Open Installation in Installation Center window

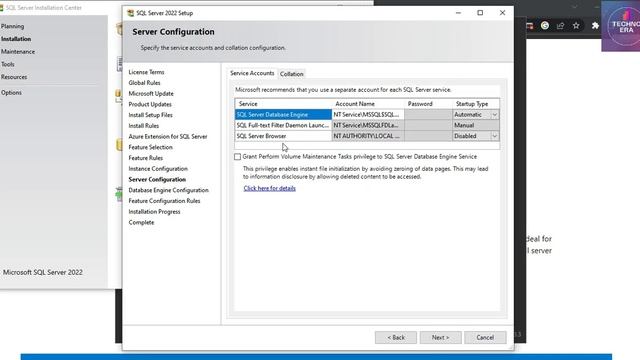pyautogui.click(x=16, y=39)
